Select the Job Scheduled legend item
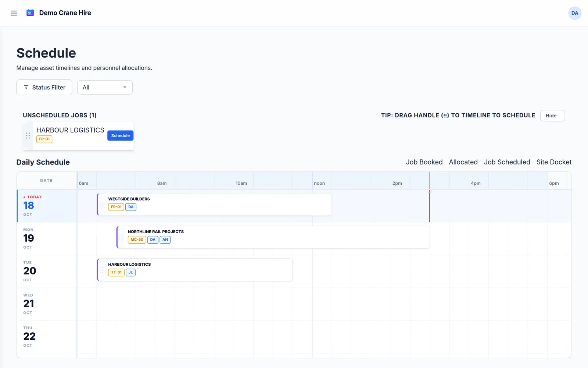The width and height of the screenshot is (588, 368). [x=507, y=162]
